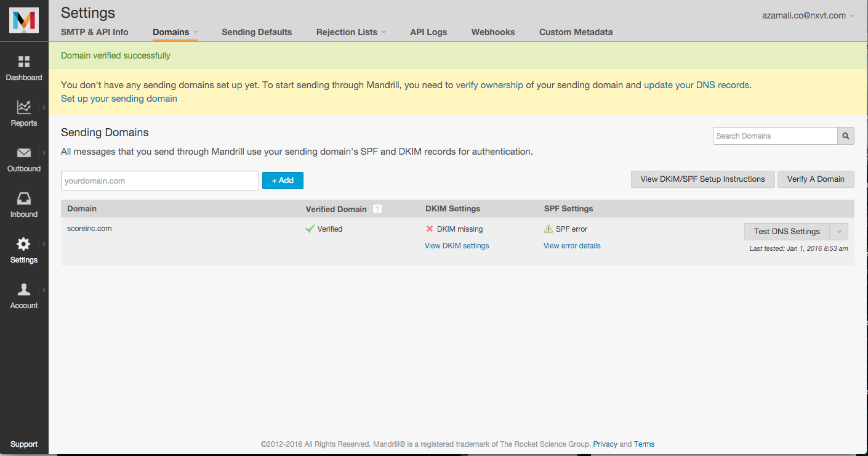Switch to the API Logs tab
Viewport: 868px width, 456px height.
click(x=428, y=32)
